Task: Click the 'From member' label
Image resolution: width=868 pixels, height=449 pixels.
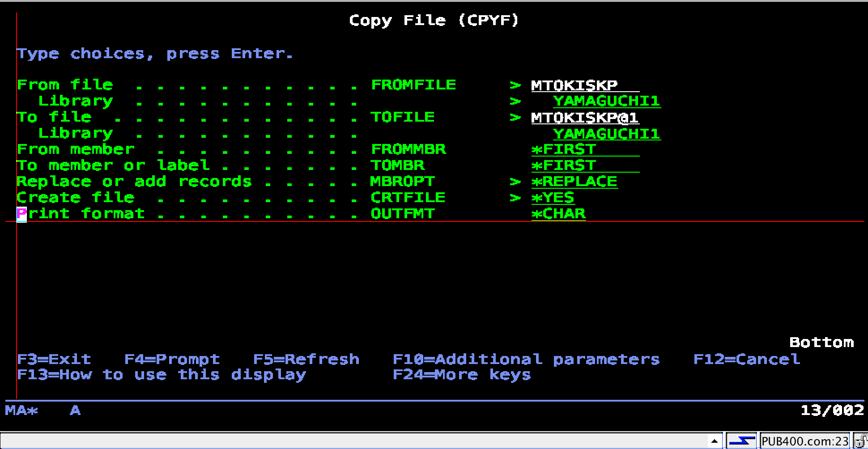Action: point(76,149)
